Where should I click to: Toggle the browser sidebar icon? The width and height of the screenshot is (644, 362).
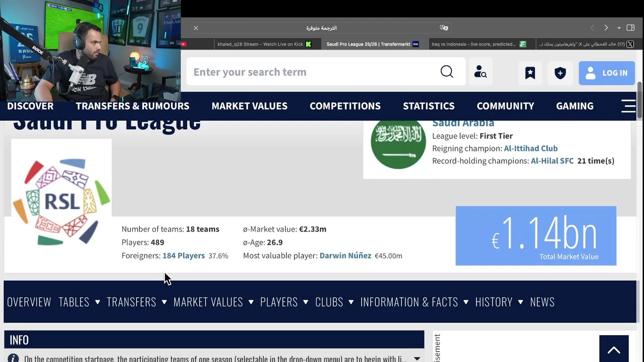coord(630,28)
